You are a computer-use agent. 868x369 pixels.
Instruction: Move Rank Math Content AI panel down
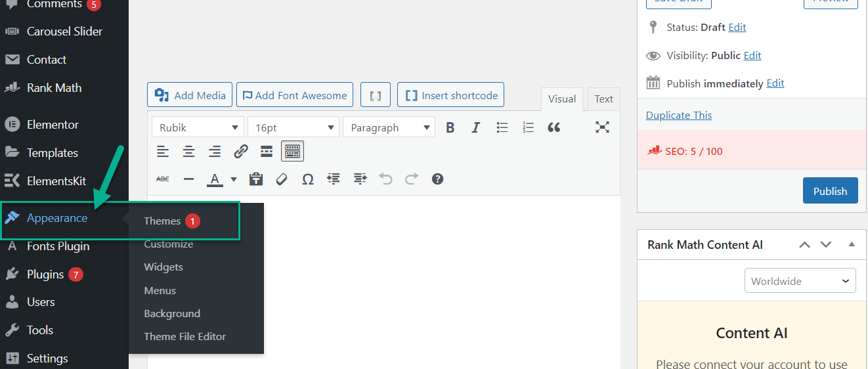pyautogui.click(x=826, y=244)
